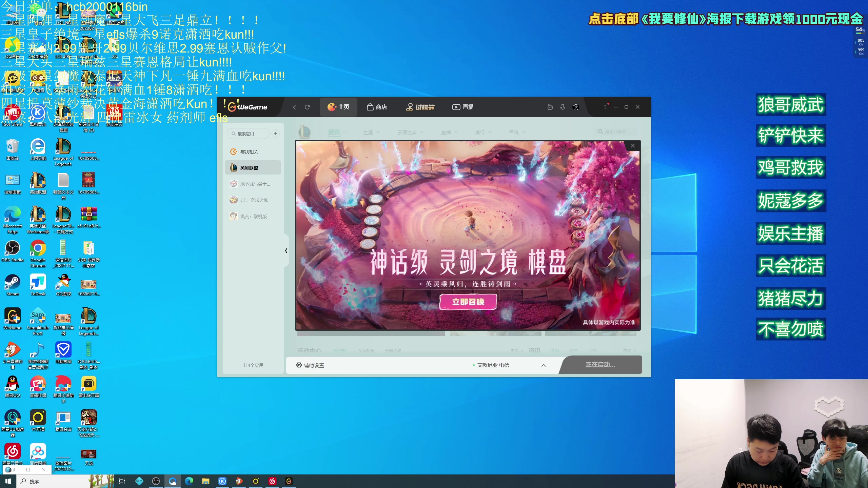Select 与我相关 in the sidebar

click(253, 152)
